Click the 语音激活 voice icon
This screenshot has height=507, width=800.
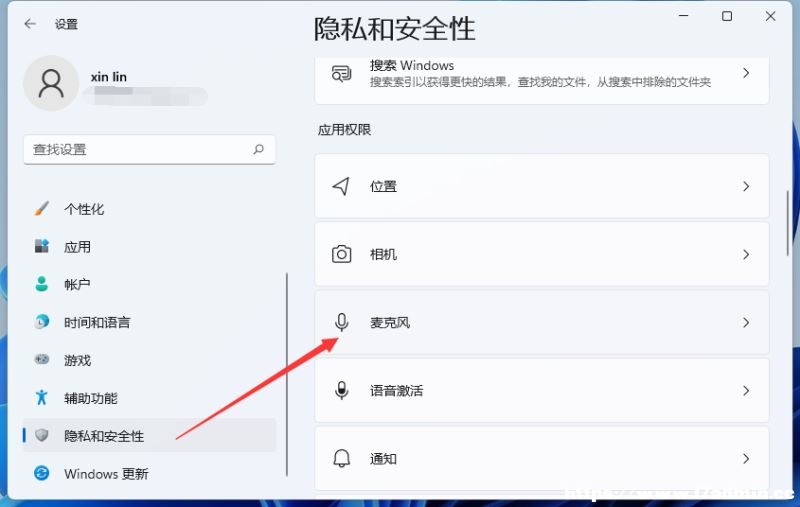[341, 391]
